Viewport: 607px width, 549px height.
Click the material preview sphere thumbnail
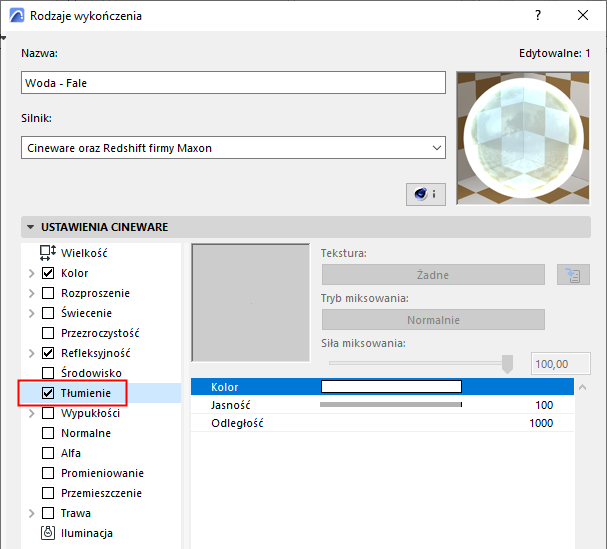click(x=523, y=138)
